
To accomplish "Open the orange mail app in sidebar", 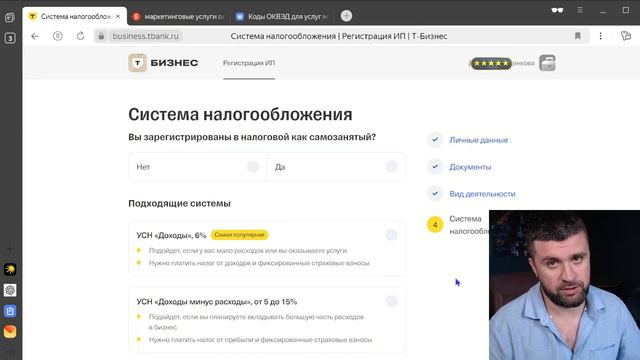I will coord(10,331).
